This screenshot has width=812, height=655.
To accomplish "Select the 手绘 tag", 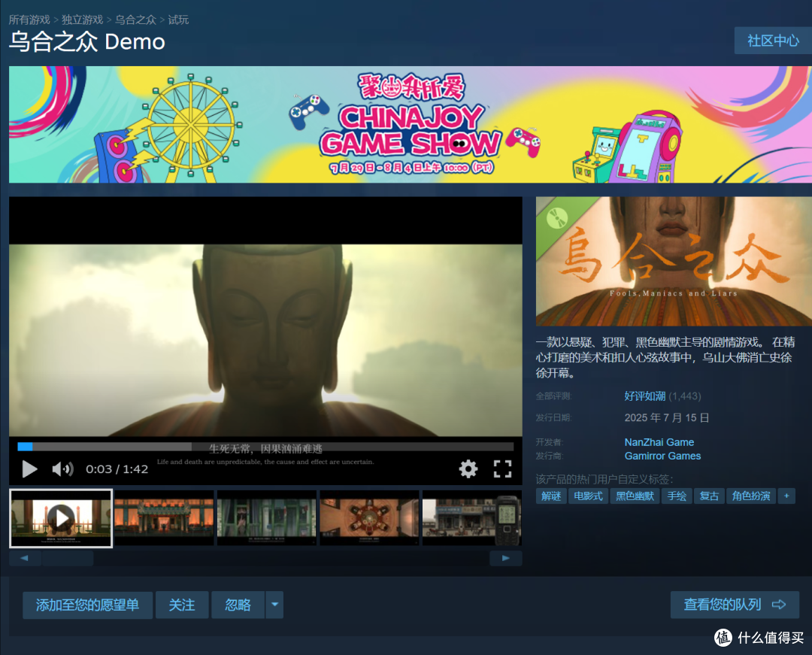I will click(677, 496).
